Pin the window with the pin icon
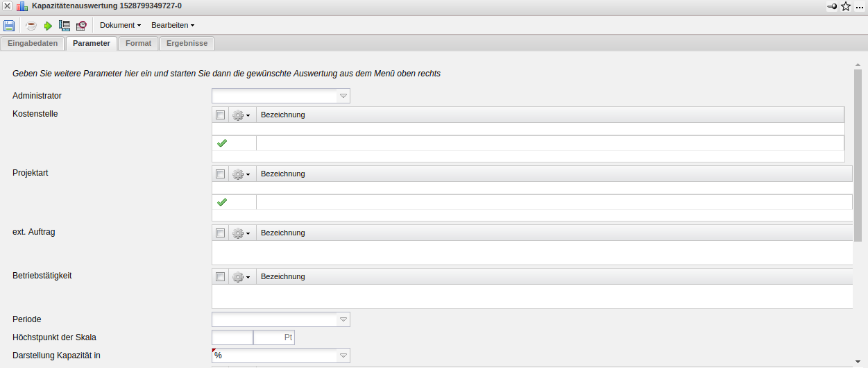This screenshot has height=368, width=868. click(x=832, y=6)
